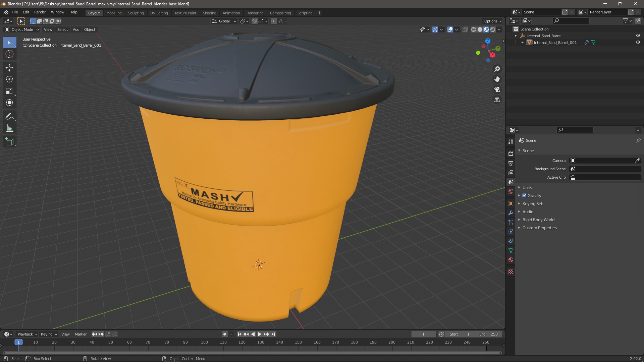Open the Keying dropdown in timeline
644x362 pixels.
coord(49,334)
